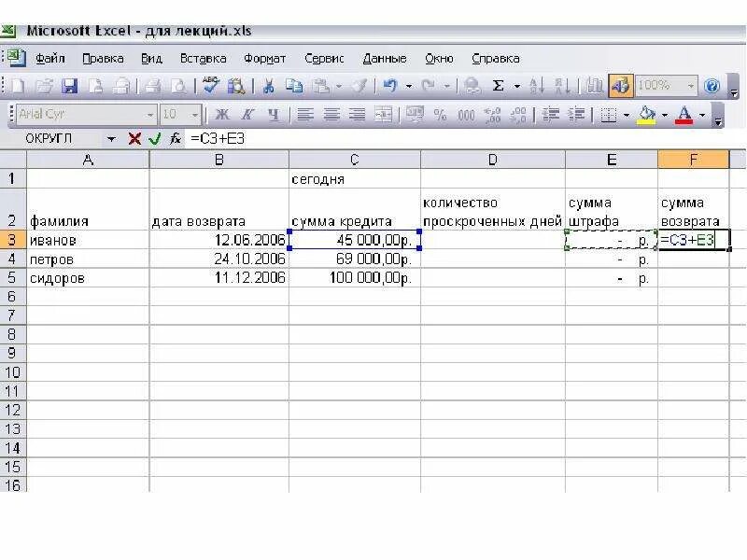Increase decimal places

(492, 114)
